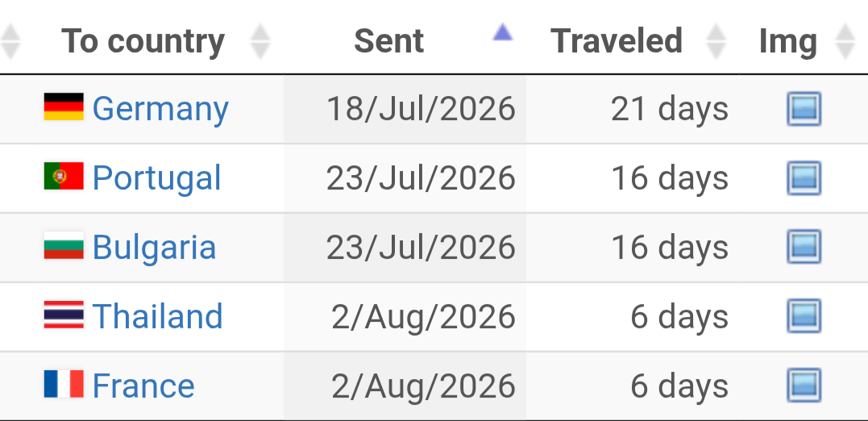Open image icon for Bulgaria row

click(x=804, y=247)
